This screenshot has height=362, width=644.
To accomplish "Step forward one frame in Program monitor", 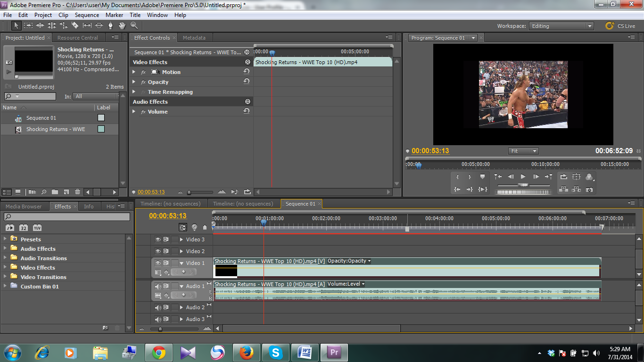I will (x=536, y=177).
